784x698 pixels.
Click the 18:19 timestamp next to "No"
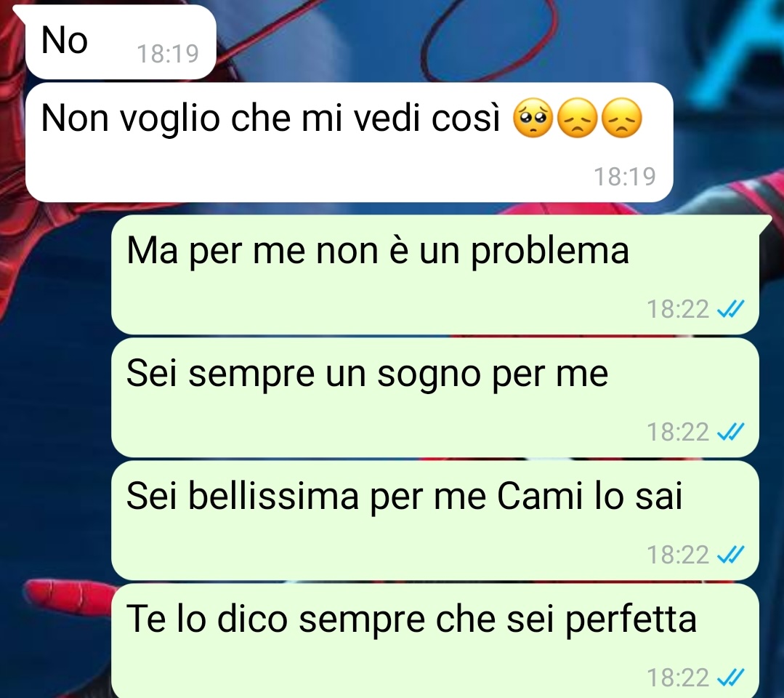[168, 54]
